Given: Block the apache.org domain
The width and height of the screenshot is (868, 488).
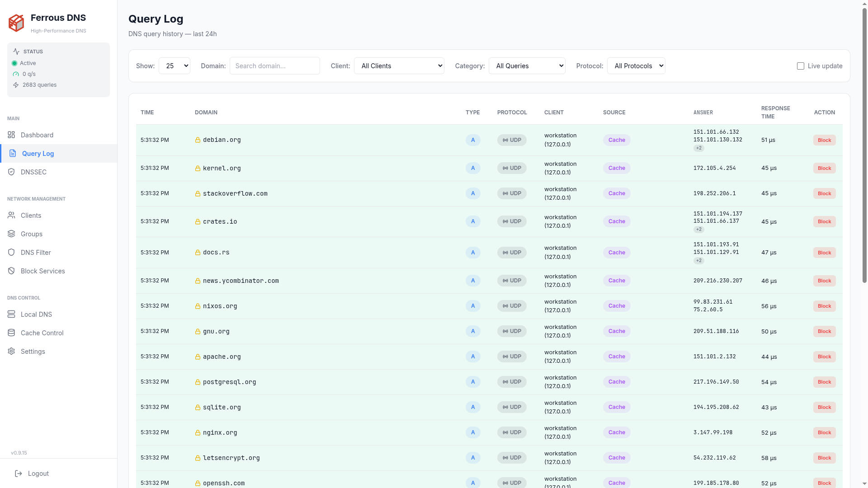Looking at the screenshot, I should click(x=824, y=357).
